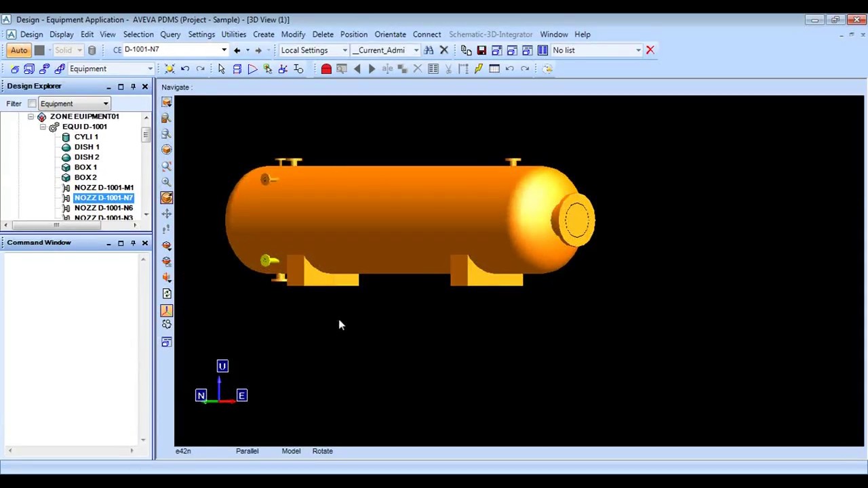This screenshot has height=488, width=868.
Task: Select CYLI 1 in the tree
Action: click(x=86, y=137)
